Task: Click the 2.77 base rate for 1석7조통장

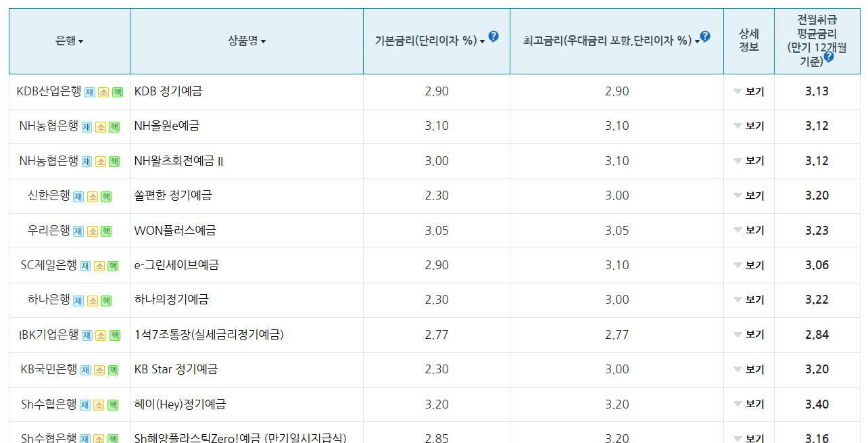Action: tap(437, 335)
